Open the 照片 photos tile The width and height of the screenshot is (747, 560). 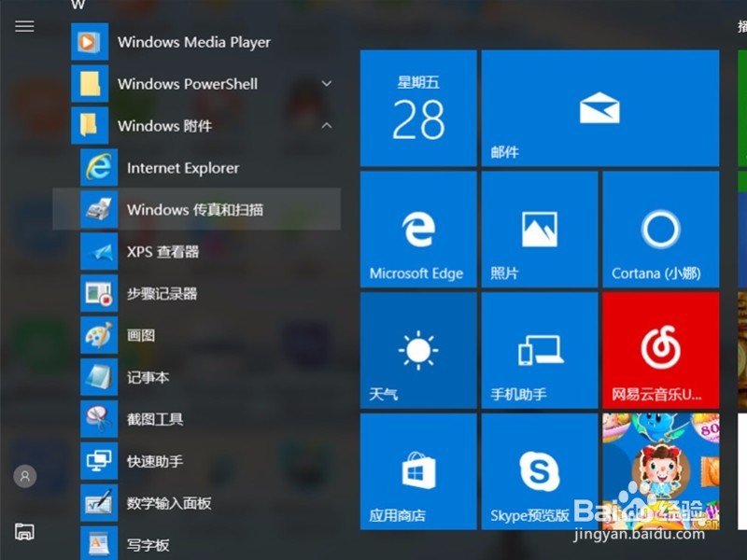540,230
